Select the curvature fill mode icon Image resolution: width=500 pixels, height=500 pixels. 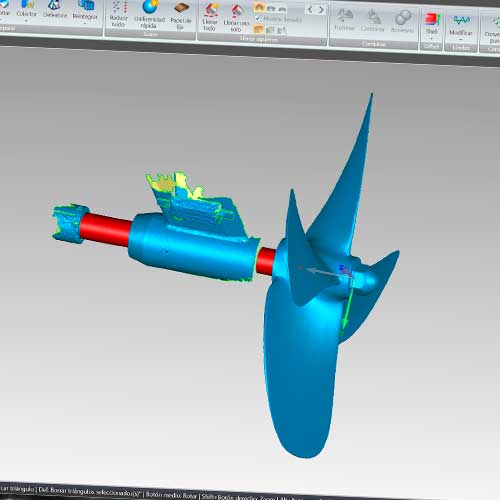(259, 8)
